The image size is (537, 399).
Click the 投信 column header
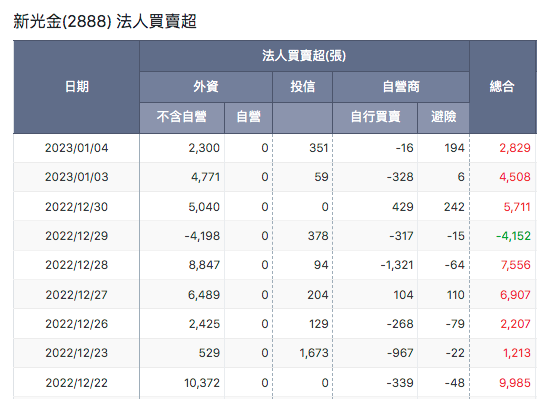tap(302, 87)
